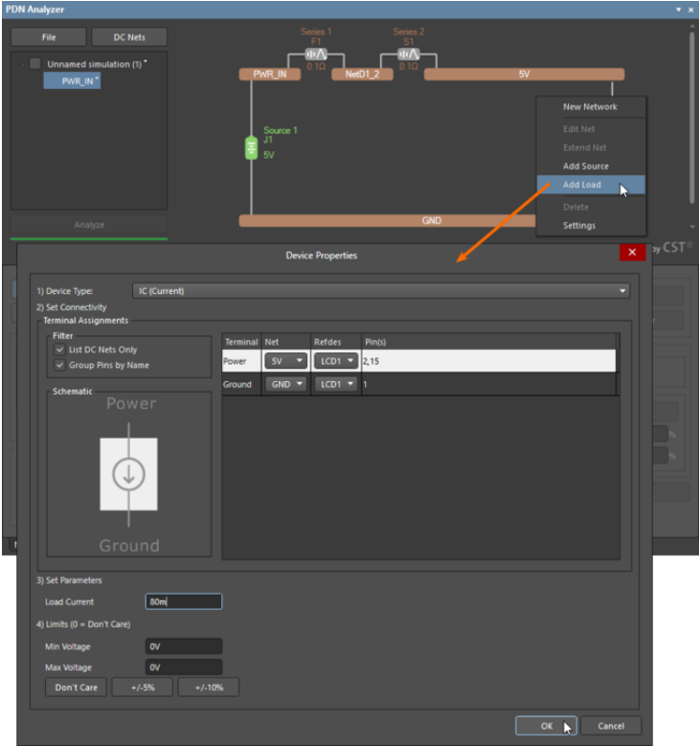The height and width of the screenshot is (746, 700).
Task: Click the Don't Care limits button
Action: [77, 687]
